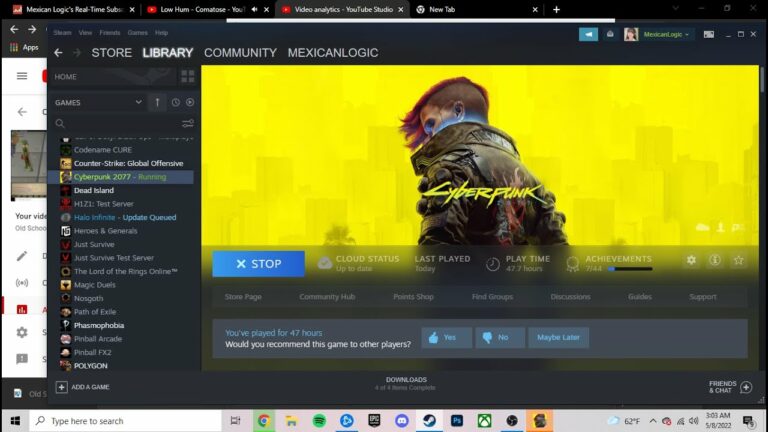Vote Yes to recommend the game
This screenshot has width=768, height=432.
coord(446,338)
